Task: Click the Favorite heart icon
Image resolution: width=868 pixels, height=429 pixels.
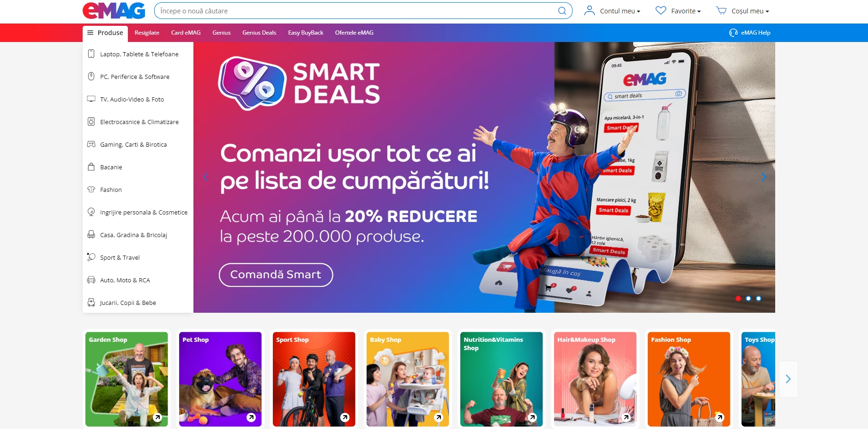Action: 661,11
